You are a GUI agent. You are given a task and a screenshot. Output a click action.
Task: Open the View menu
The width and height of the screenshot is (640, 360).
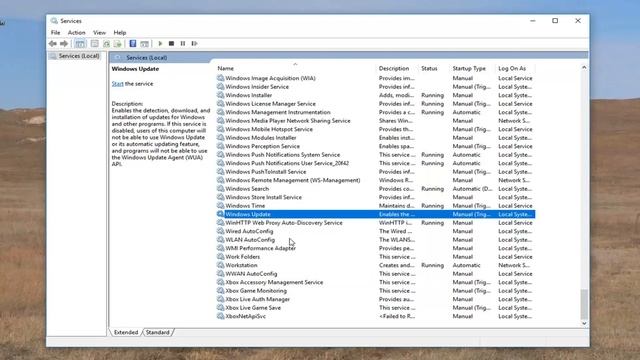(x=99, y=33)
